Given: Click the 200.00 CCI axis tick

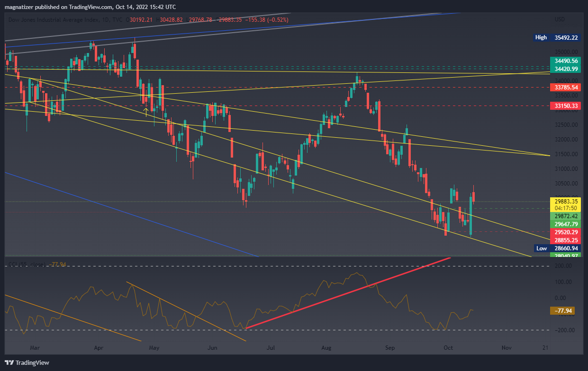Looking at the screenshot, I should (x=564, y=266).
